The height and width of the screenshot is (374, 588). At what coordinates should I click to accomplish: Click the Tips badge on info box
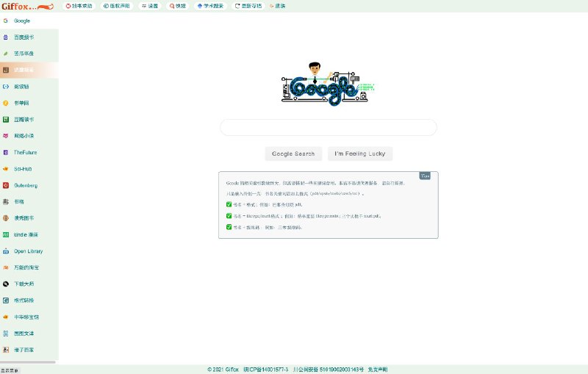click(x=425, y=176)
